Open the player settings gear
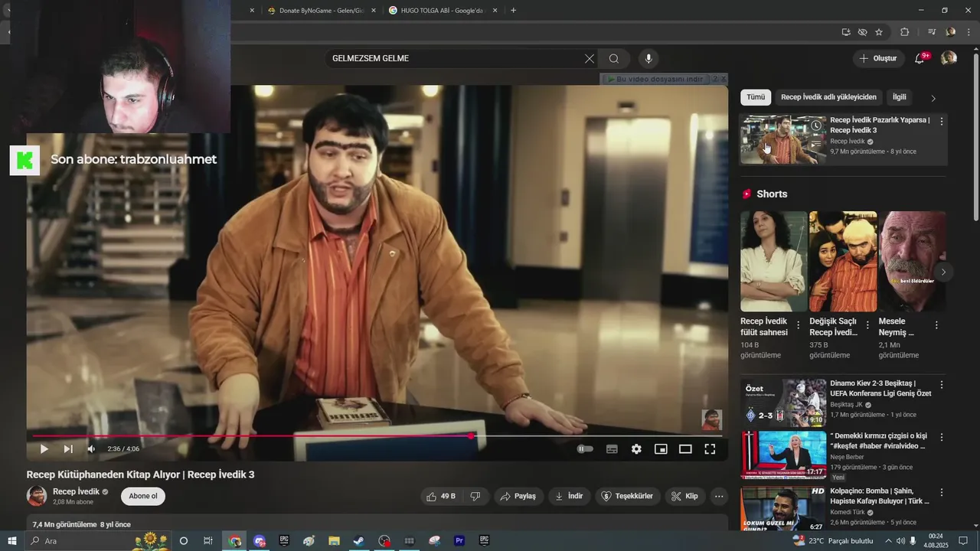The height and width of the screenshot is (551, 980). coord(636,449)
